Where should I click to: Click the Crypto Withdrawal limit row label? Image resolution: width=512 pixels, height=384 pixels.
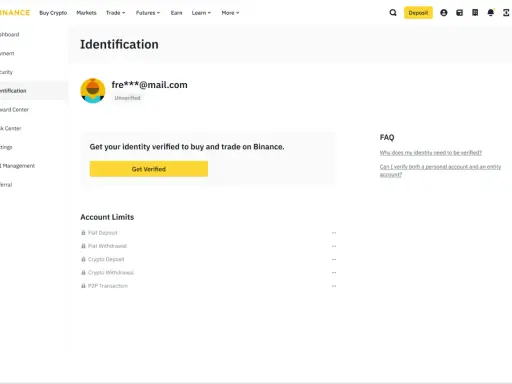click(111, 273)
